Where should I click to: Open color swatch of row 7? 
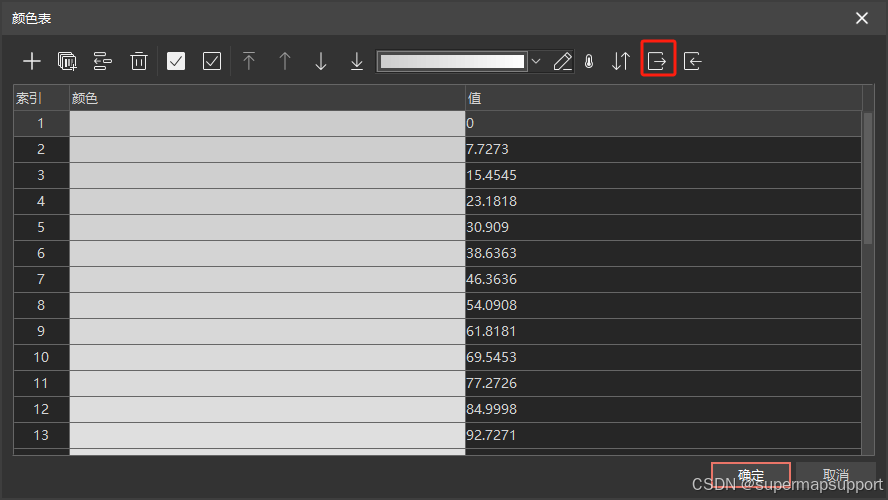point(267,280)
